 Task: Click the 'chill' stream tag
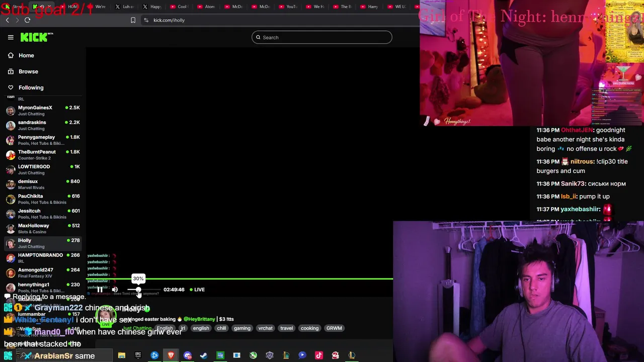point(221,328)
